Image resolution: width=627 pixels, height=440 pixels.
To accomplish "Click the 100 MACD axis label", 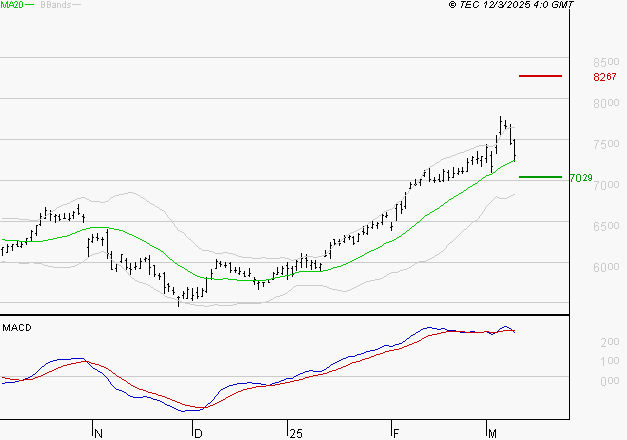I will tap(609, 361).
